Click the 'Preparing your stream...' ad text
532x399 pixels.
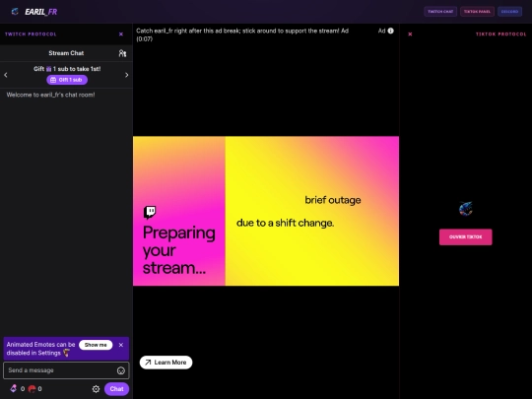178,250
